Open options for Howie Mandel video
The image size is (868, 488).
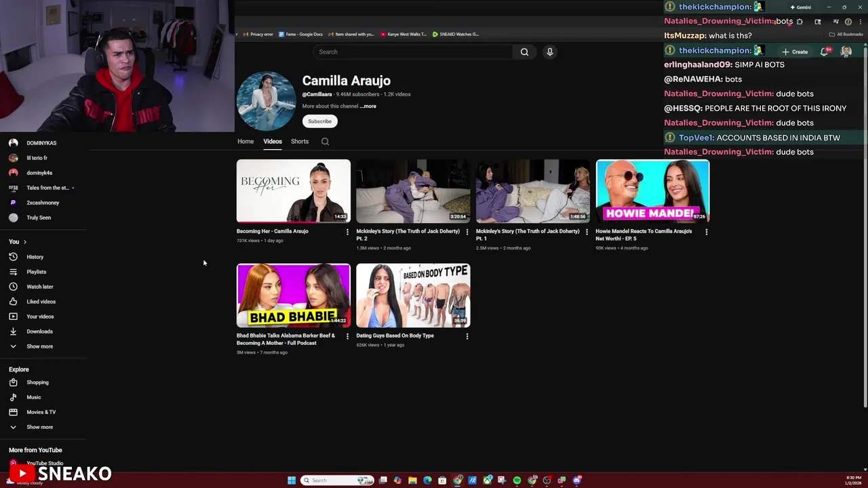tap(707, 232)
